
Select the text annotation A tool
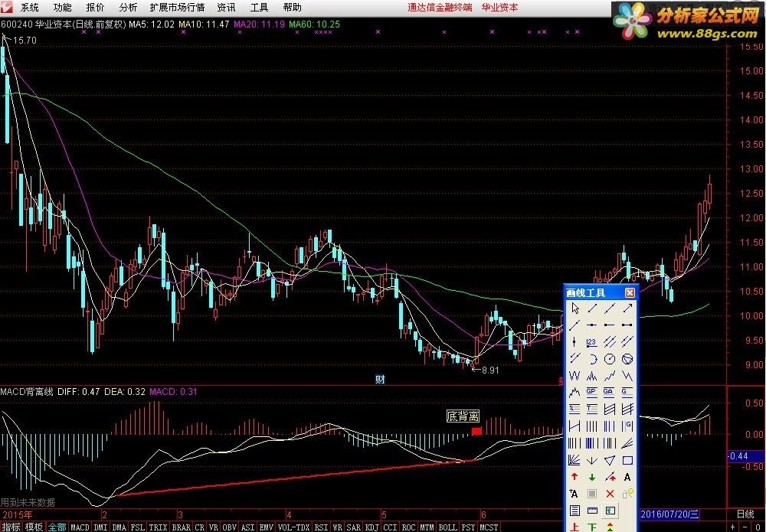[x=628, y=477]
